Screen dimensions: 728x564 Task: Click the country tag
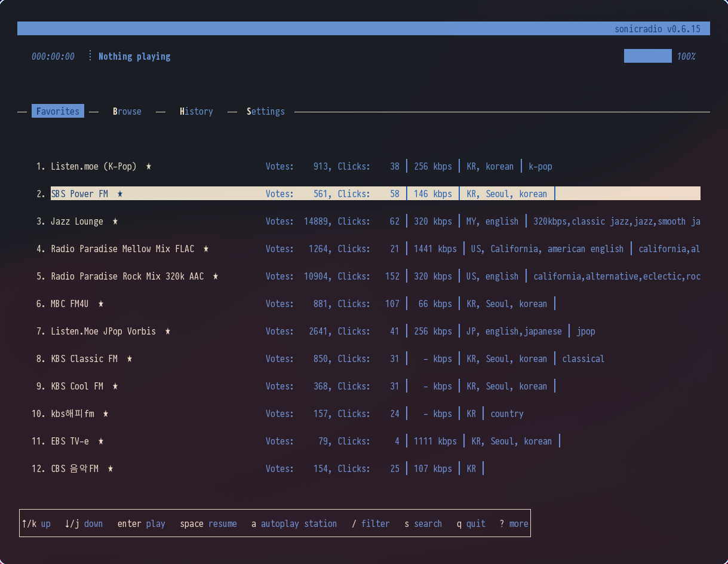pos(507,413)
